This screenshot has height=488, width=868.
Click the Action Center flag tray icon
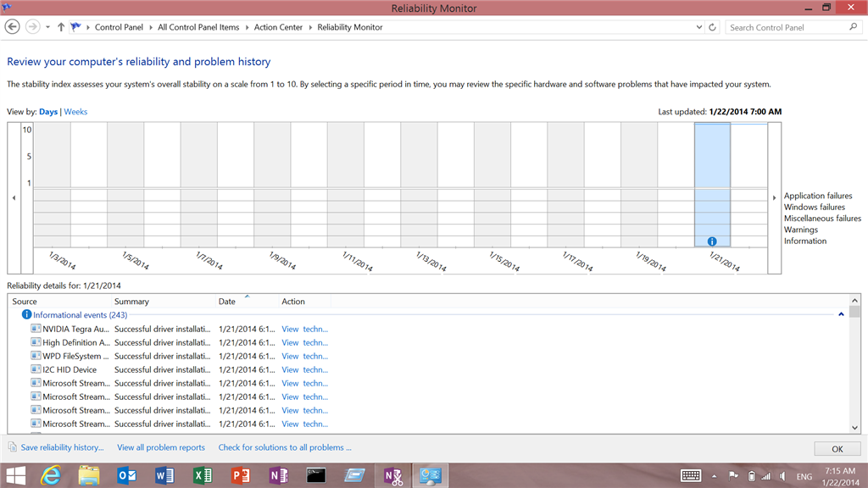coord(733,475)
